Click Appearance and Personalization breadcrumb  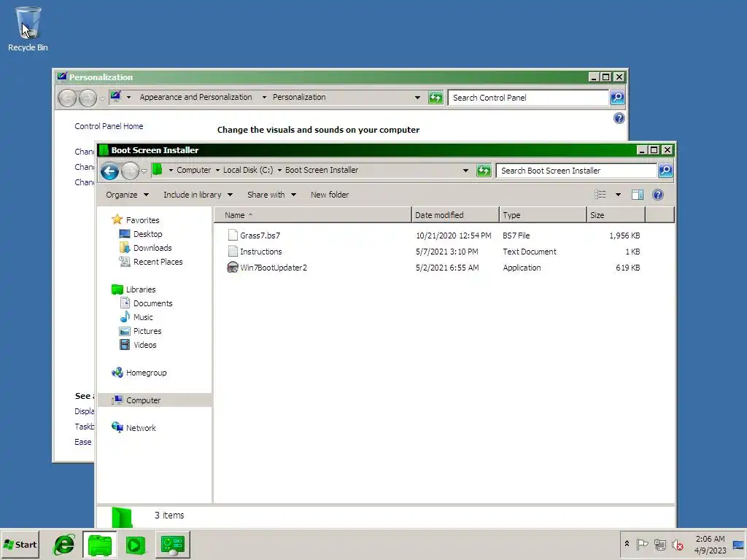click(x=196, y=97)
